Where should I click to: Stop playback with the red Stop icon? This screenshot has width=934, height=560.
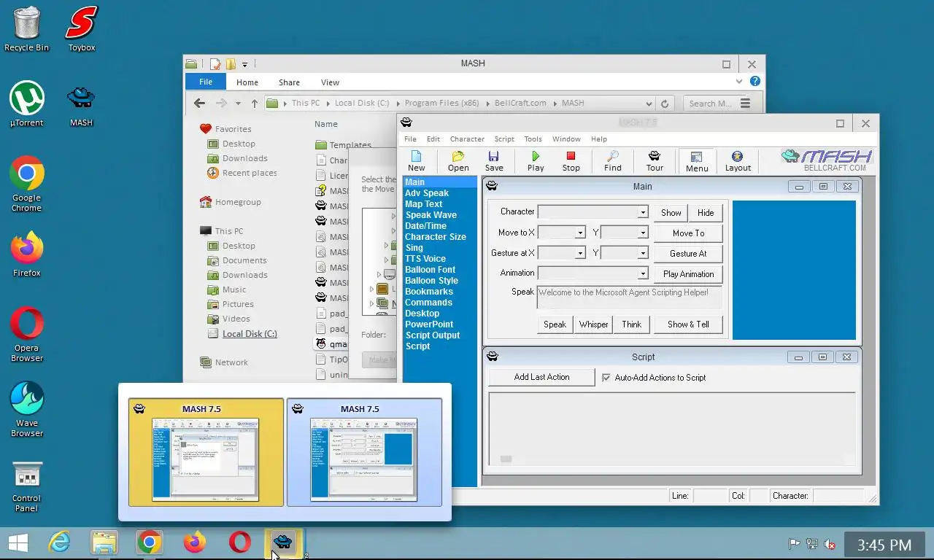pyautogui.click(x=571, y=161)
